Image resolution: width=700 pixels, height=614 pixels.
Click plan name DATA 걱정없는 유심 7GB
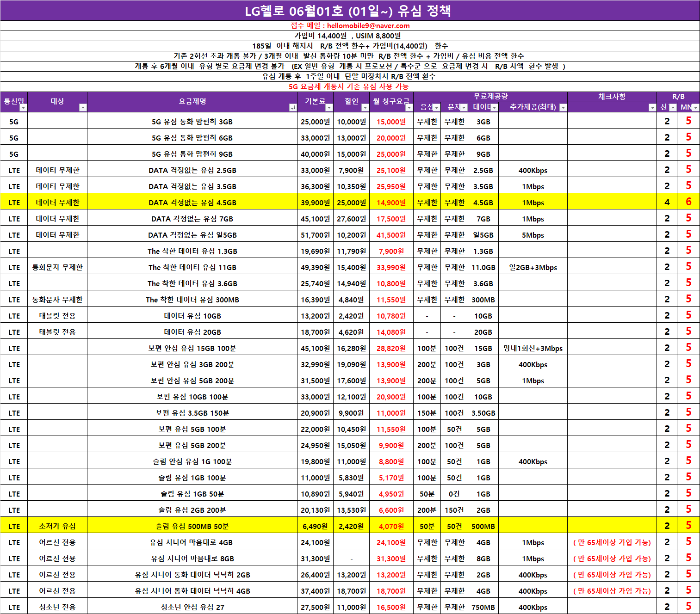coord(192,219)
